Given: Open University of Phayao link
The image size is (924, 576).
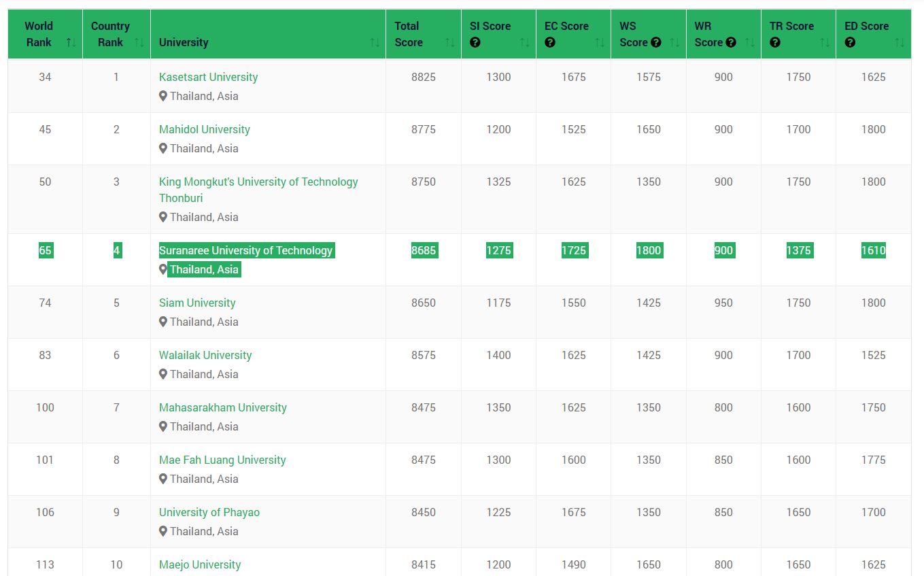Looking at the screenshot, I should pyautogui.click(x=209, y=512).
